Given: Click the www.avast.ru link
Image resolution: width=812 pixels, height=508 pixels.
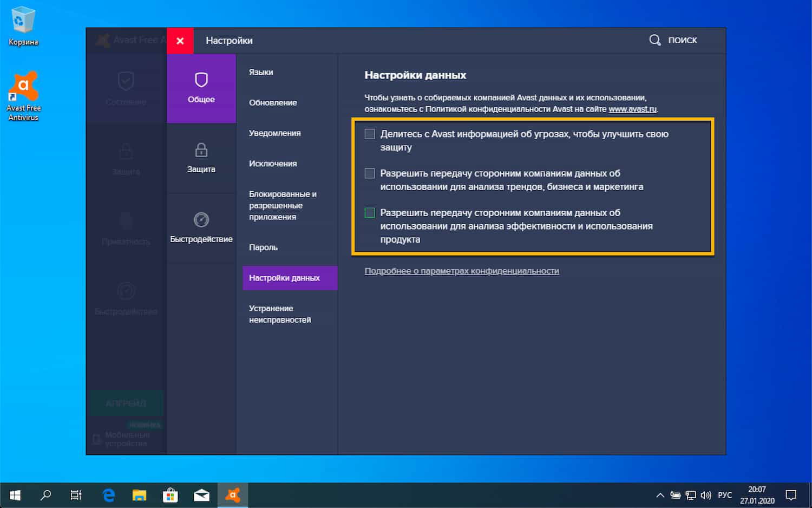Looking at the screenshot, I should click(633, 109).
